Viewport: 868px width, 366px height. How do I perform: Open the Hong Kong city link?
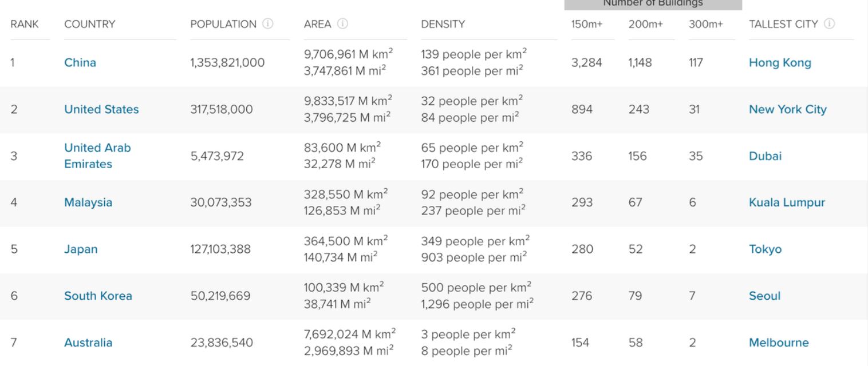pyautogui.click(x=780, y=63)
